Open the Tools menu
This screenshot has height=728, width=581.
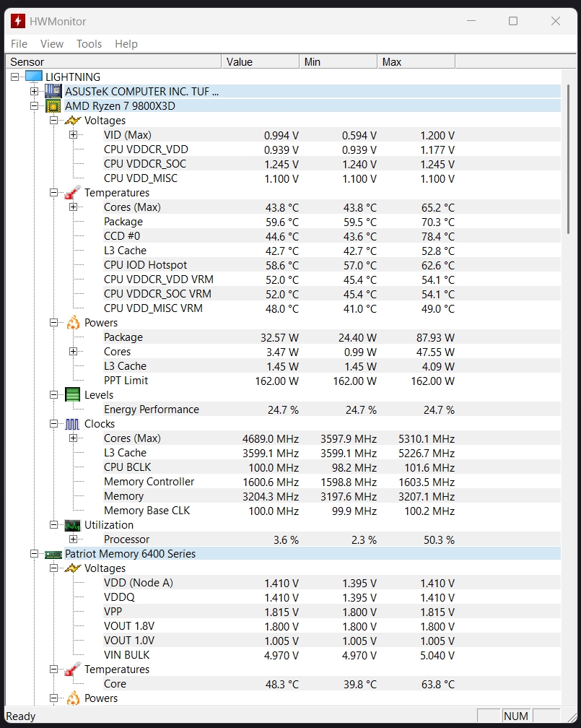pos(89,44)
